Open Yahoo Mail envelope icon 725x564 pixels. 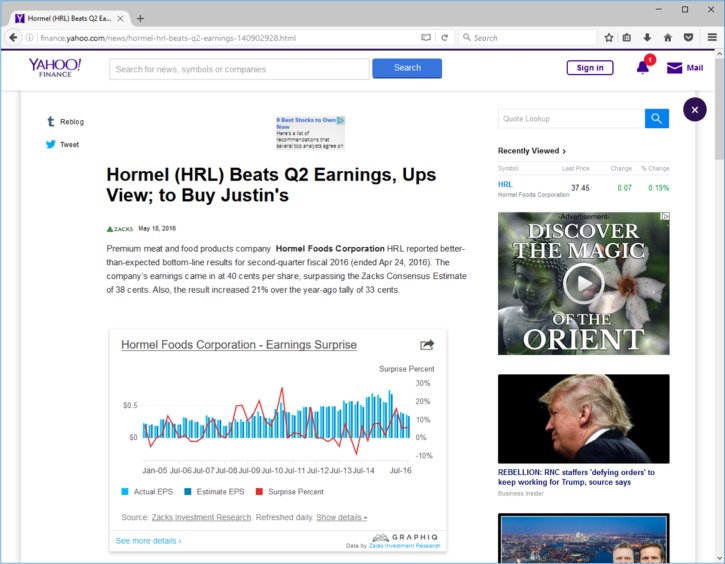tap(674, 68)
